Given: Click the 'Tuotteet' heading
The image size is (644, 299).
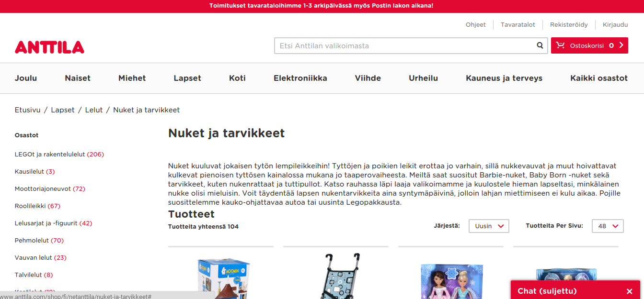Looking at the screenshot, I should tap(191, 214).
